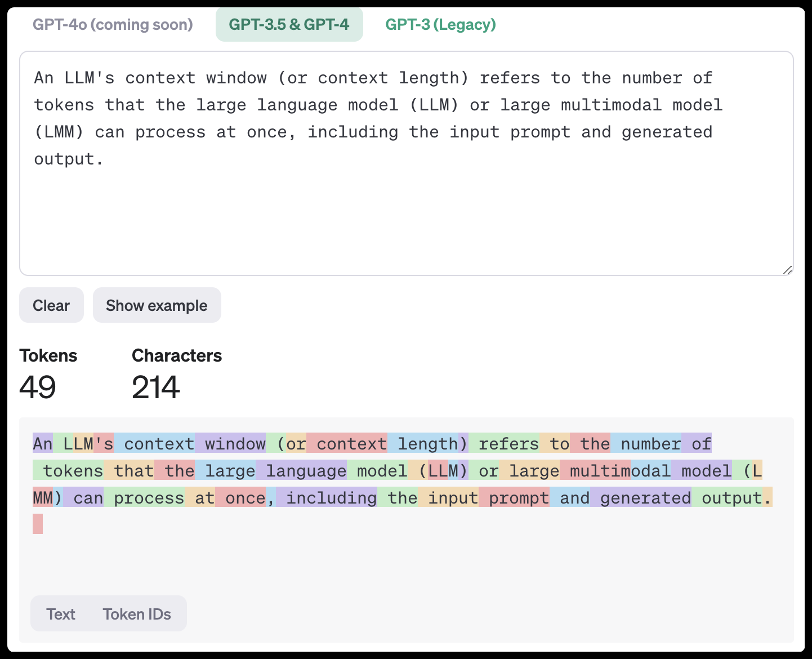This screenshot has width=812, height=659.
Task: Open the GPT-3 (Legacy) tab
Action: [440, 25]
